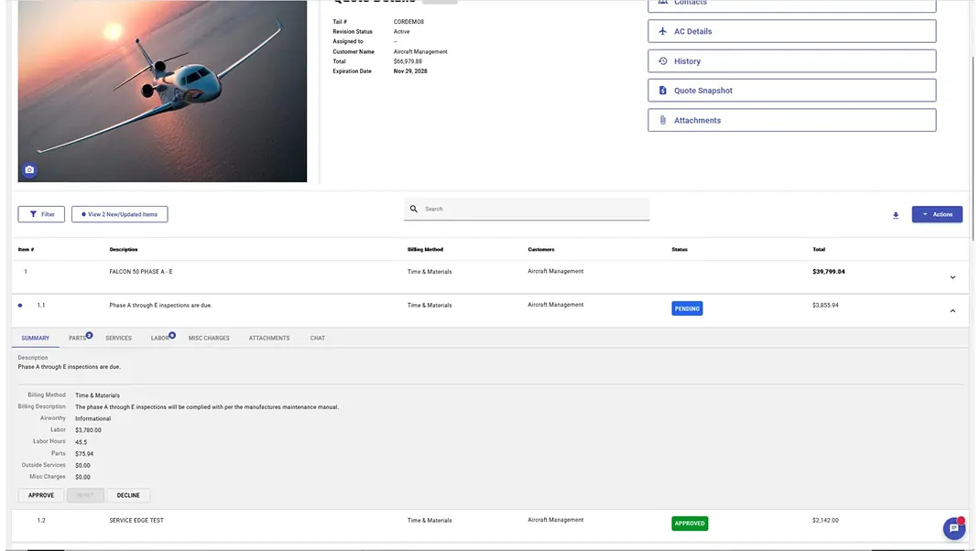Open the Chat tab
This screenshot has height=551, width=980.
(318, 338)
